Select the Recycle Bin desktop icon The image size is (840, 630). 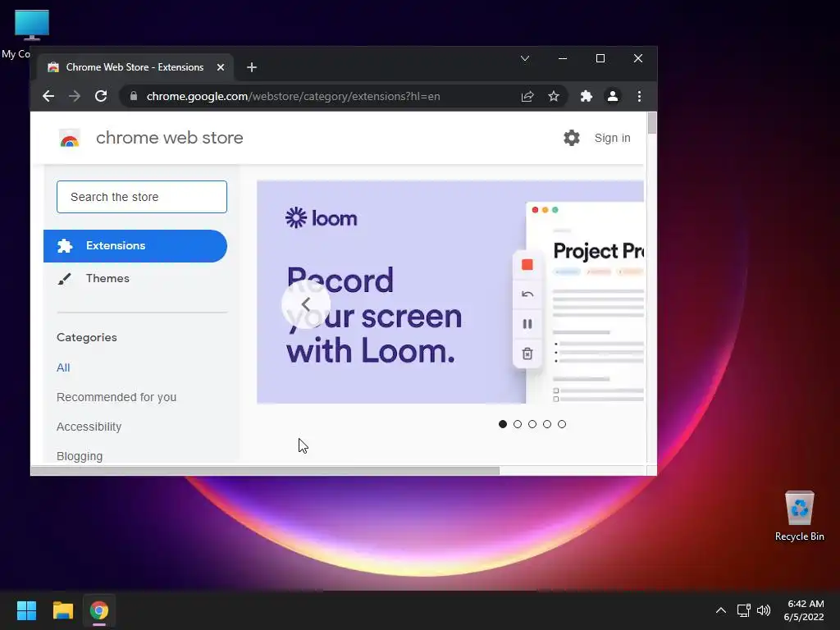[799, 516]
